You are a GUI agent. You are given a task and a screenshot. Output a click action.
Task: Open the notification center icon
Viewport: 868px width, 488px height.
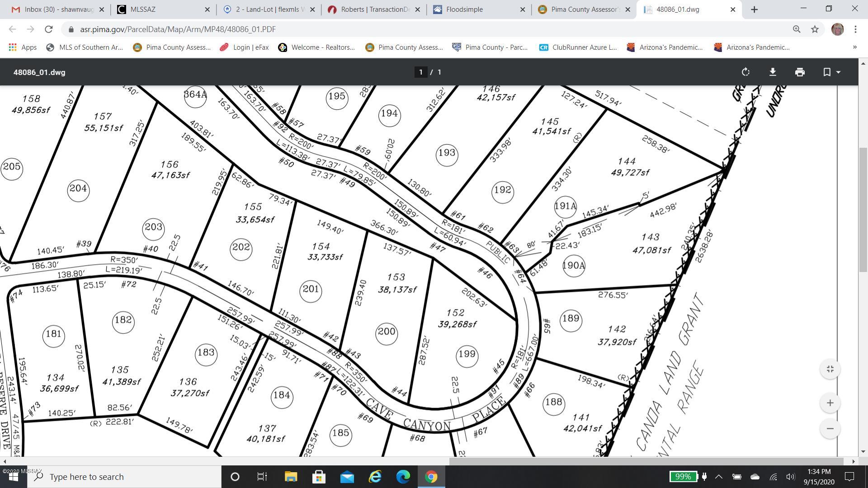pos(849,477)
